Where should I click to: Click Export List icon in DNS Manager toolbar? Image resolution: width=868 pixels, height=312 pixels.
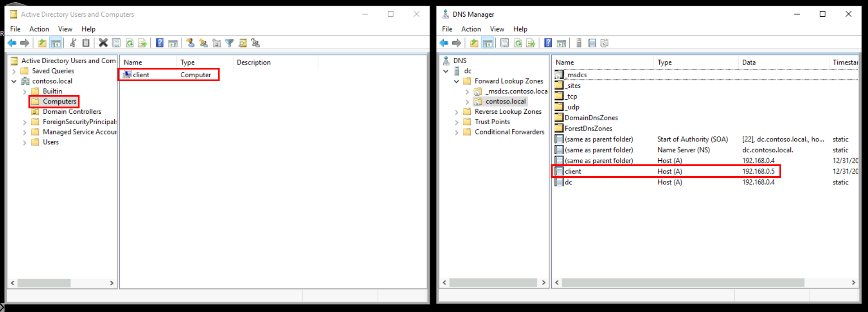click(531, 43)
